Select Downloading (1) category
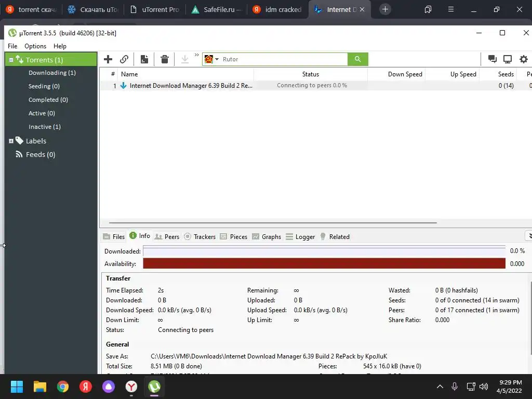Image resolution: width=532 pixels, height=399 pixels. coord(52,73)
